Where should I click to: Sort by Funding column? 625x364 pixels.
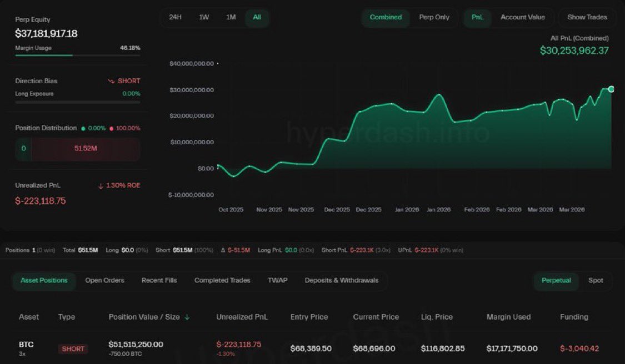click(574, 317)
